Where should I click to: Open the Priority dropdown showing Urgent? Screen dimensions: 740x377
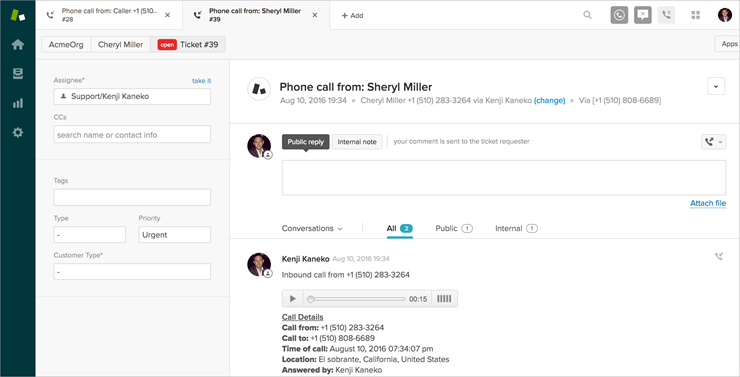175,235
